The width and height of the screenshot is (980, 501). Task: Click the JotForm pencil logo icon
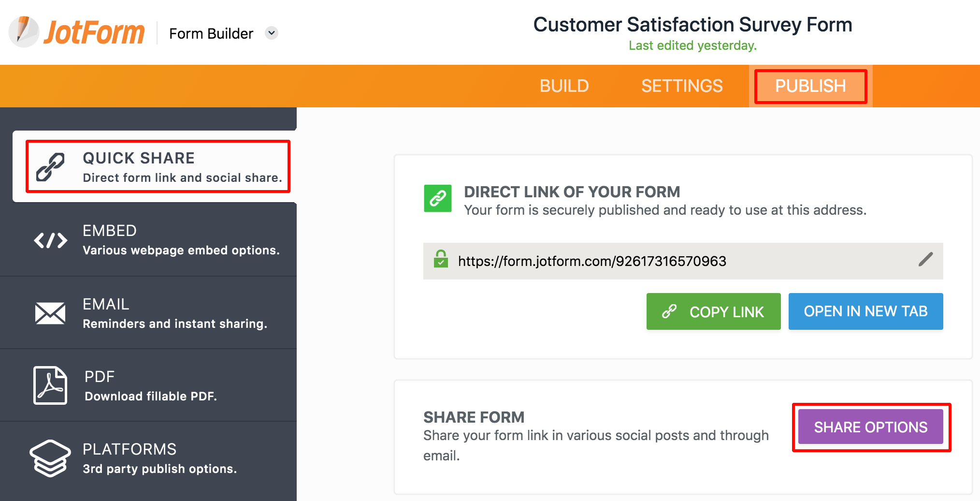tap(24, 32)
